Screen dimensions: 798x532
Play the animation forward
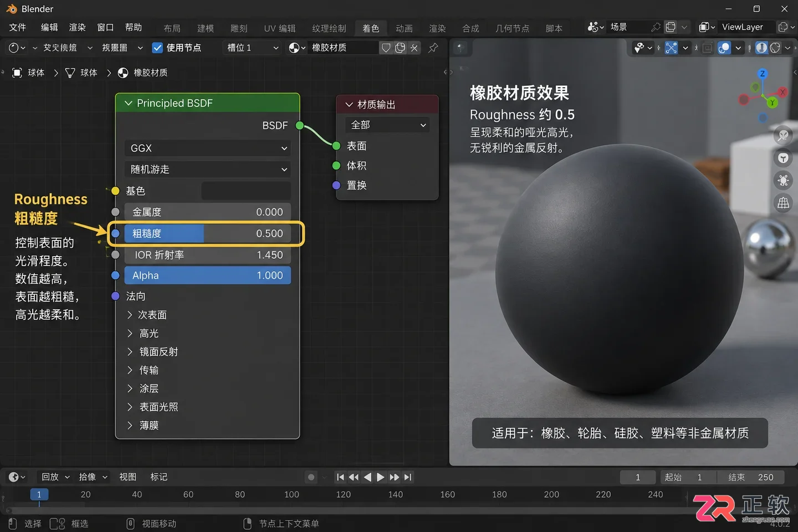(381, 477)
